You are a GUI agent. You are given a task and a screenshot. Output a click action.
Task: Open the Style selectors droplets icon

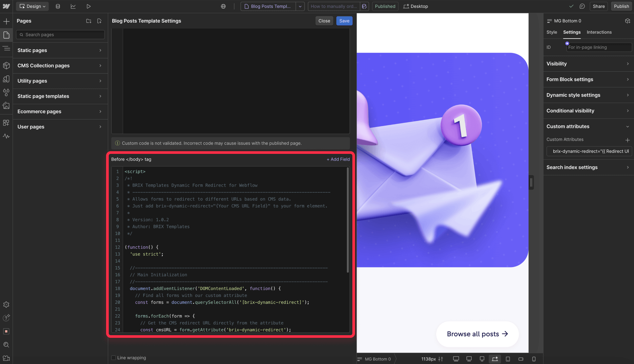[x=6, y=92]
